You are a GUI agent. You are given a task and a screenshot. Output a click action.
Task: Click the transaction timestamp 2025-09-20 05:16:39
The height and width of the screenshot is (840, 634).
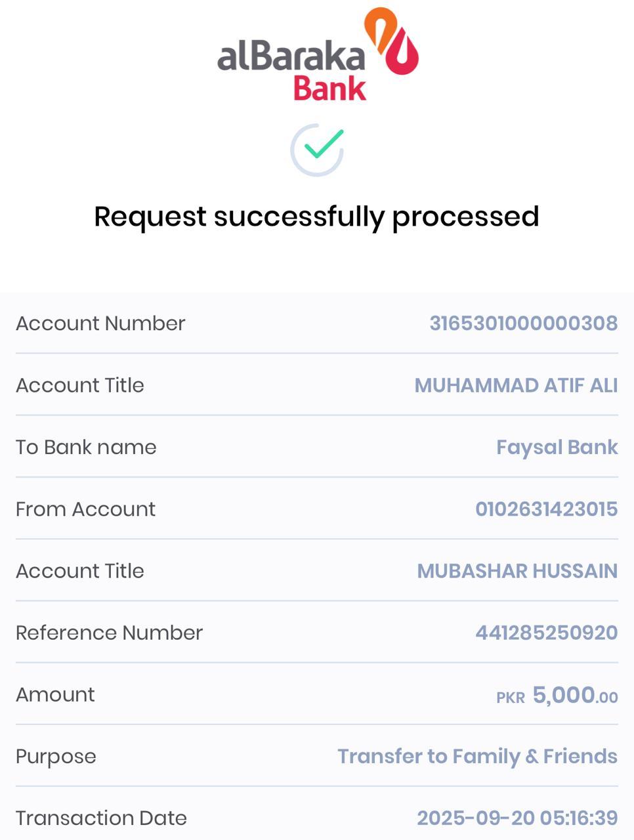coord(517,818)
